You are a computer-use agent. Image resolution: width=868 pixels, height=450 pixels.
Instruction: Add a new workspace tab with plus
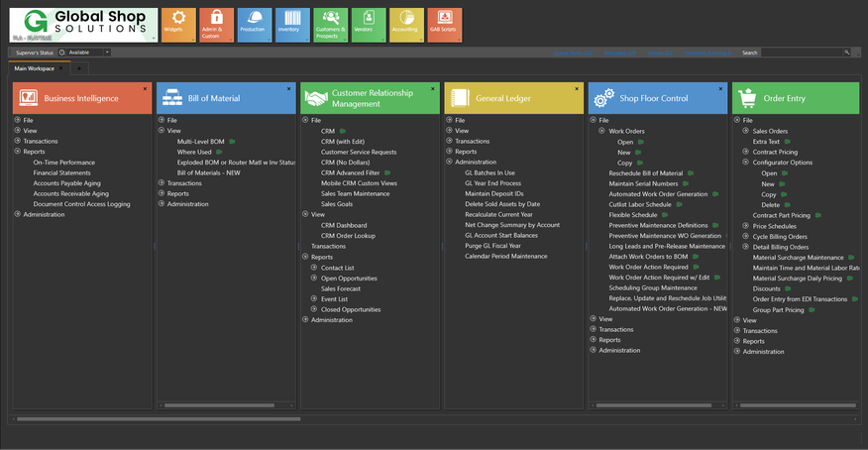click(79, 68)
